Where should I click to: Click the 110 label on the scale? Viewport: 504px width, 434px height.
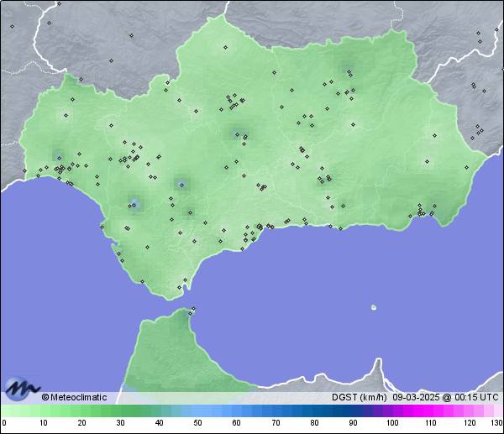tap(431, 423)
